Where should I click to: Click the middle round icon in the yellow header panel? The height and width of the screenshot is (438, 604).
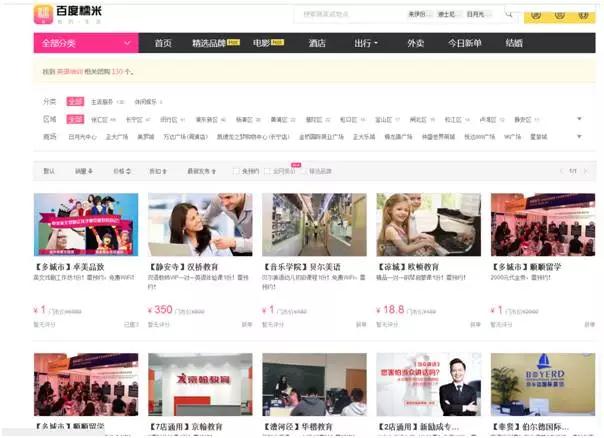point(560,15)
